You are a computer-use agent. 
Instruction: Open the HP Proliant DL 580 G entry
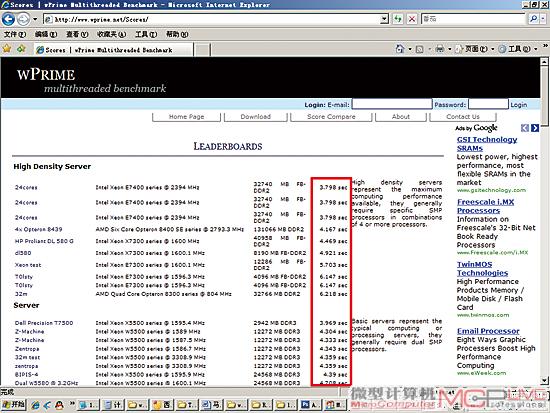(44, 241)
